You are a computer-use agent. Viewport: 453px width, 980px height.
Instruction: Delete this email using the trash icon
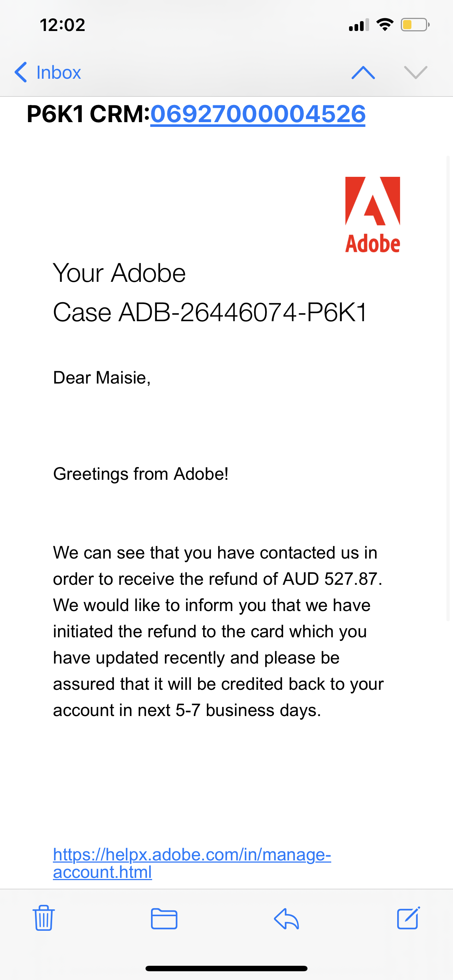pos(43,919)
